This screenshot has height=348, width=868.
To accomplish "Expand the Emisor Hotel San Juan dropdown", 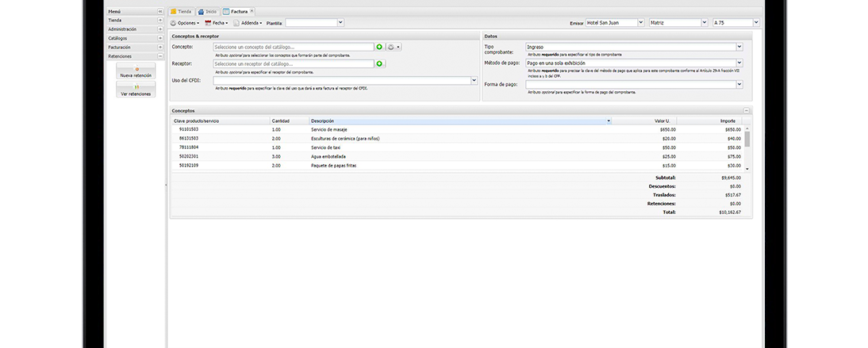I will pyautogui.click(x=641, y=23).
